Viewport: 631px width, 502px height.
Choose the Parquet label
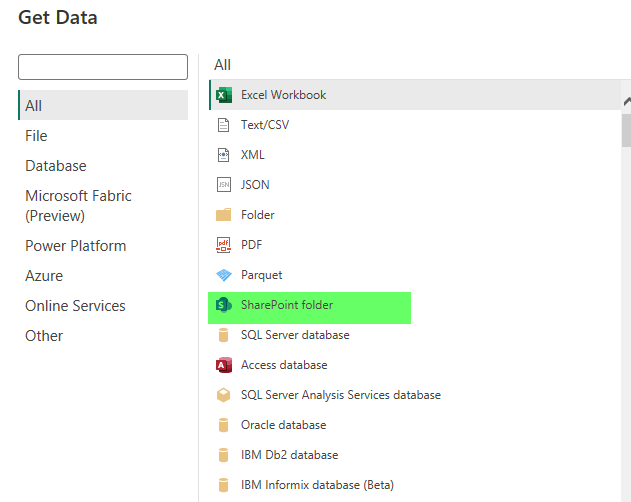(262, 275)
